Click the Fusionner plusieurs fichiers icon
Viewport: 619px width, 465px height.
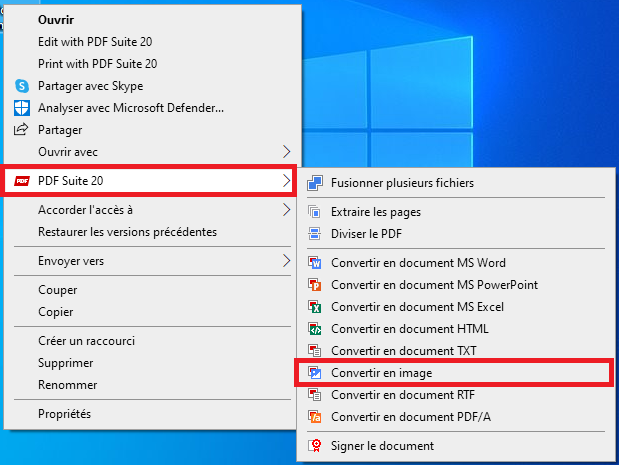pos(316,183)
